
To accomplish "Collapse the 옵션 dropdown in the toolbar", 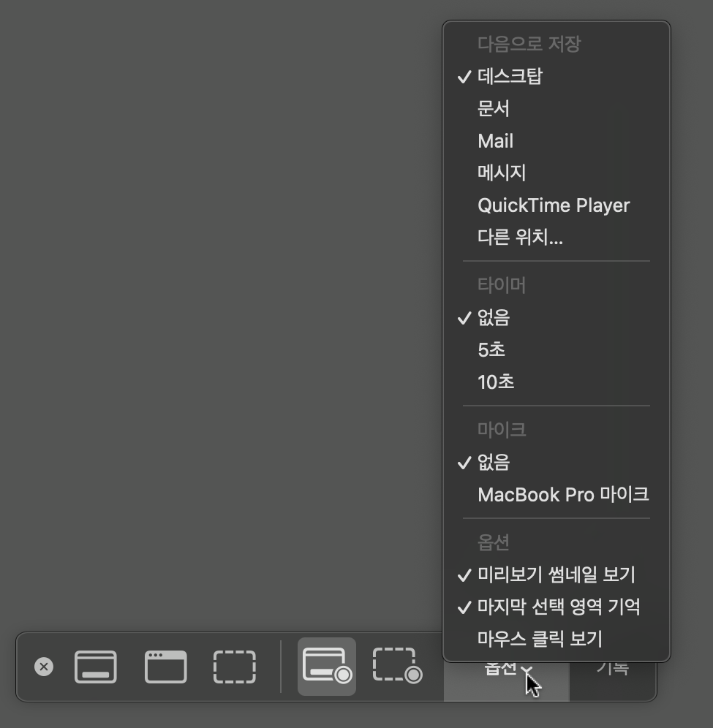I will click(507, 680).
